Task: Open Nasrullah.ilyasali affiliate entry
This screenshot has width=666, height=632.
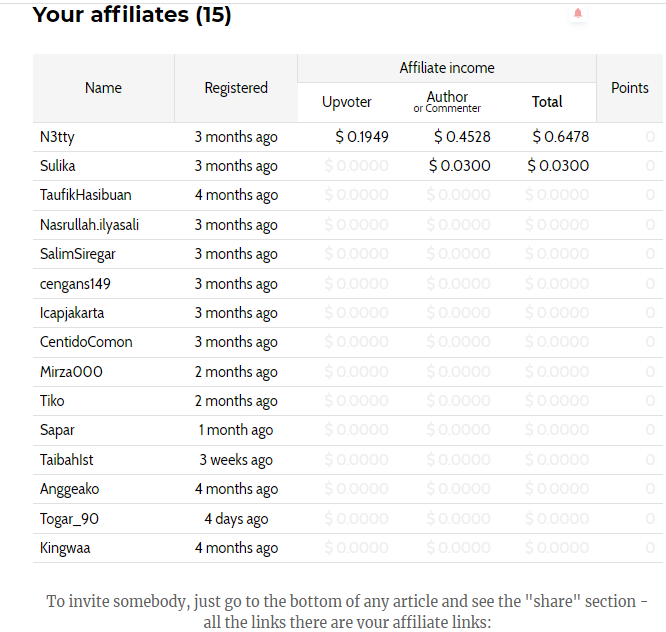Action: coord(89,225)
